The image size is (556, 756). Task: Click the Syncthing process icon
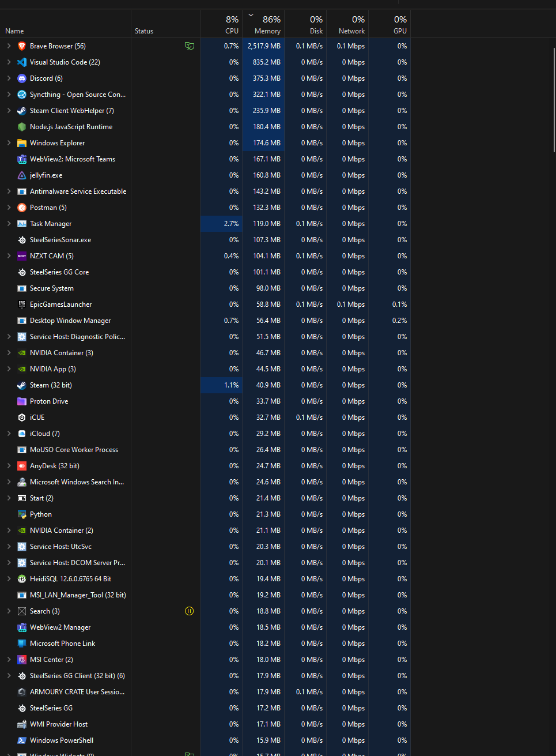pos(21,94)
